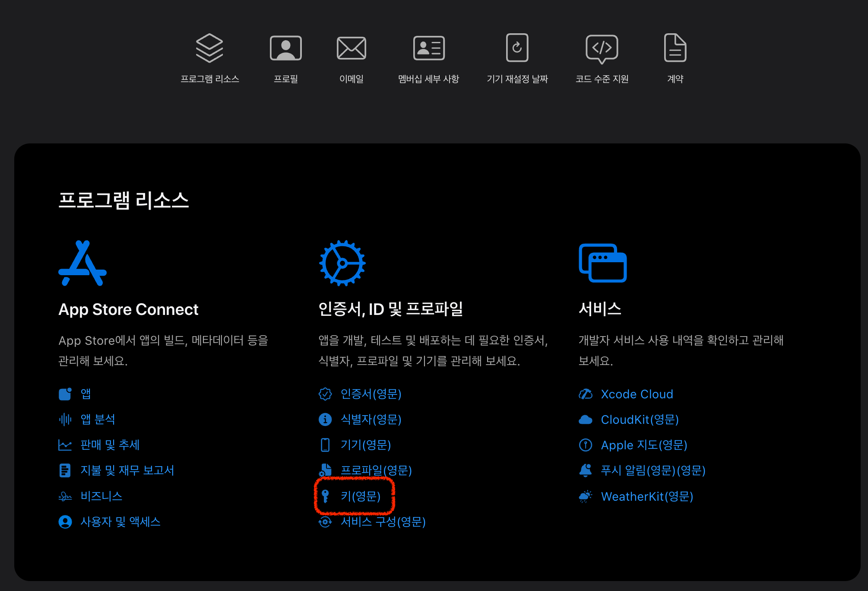Open the 사용자 및 액세스 link
Image resolution: width=868 pixels, height=591 pixels.
tap(120, 522)
